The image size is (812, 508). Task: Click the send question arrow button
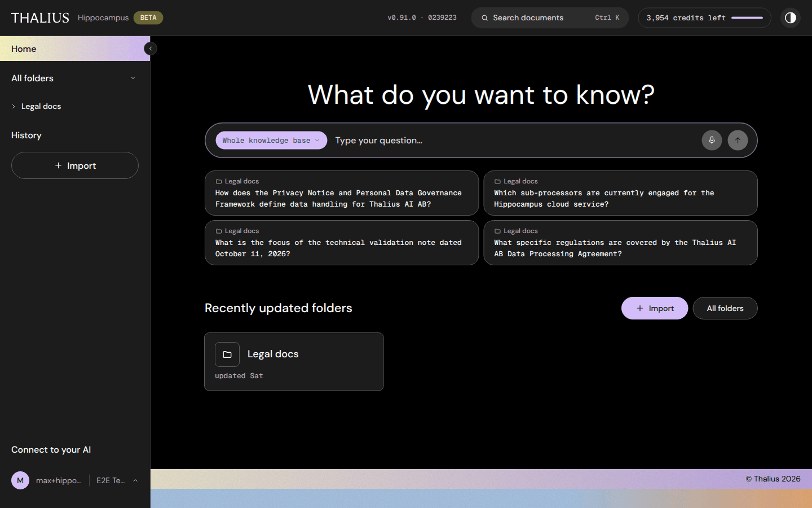tap(738, 141)
